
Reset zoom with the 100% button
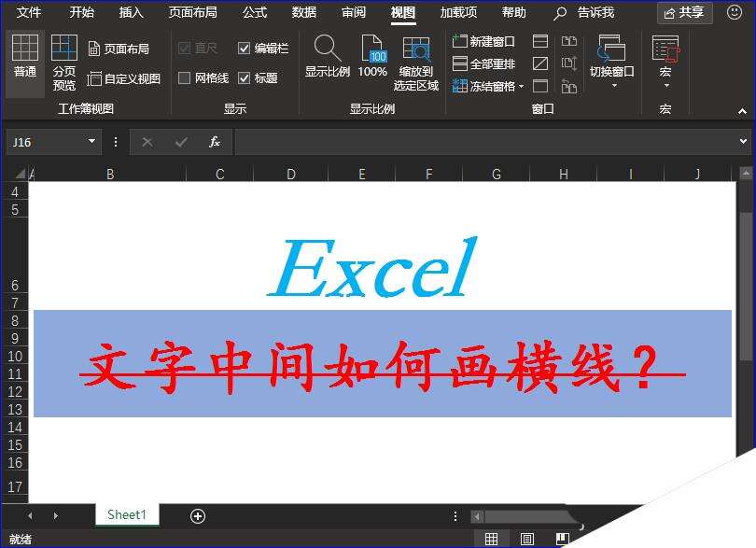[372, 56]
